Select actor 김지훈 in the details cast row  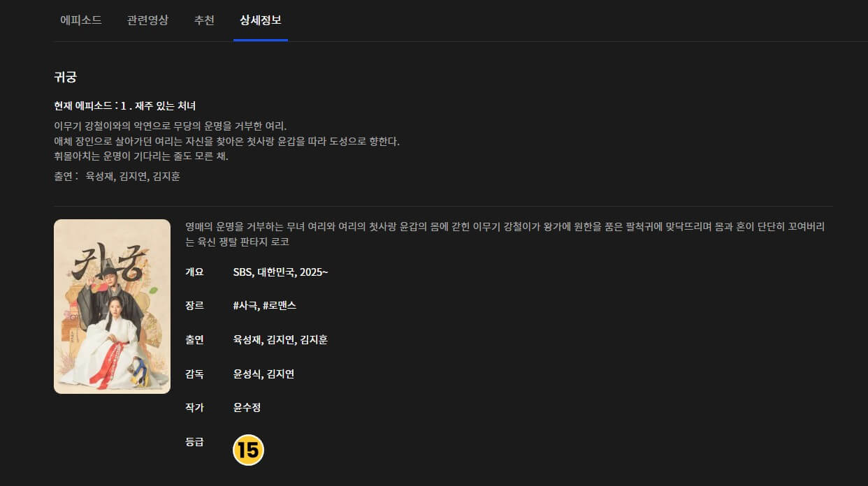tap(314, 340)
